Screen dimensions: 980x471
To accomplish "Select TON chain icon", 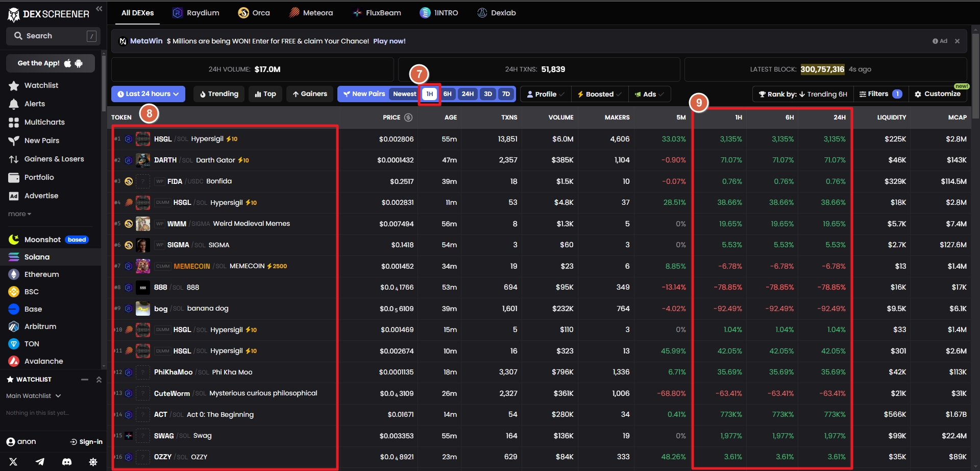I will [x=14, y=344].
